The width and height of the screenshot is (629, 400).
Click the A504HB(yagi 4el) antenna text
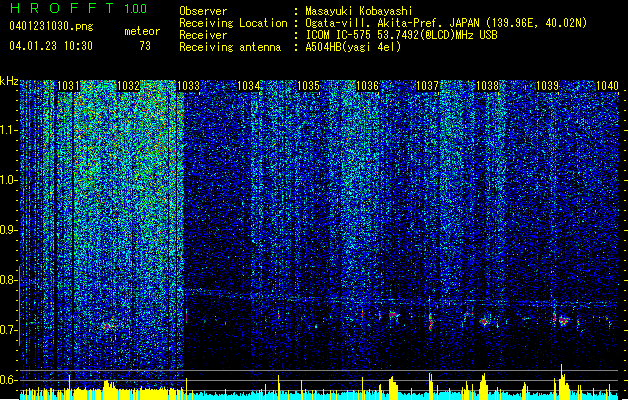pyautogui.click(x=353, y=47)
